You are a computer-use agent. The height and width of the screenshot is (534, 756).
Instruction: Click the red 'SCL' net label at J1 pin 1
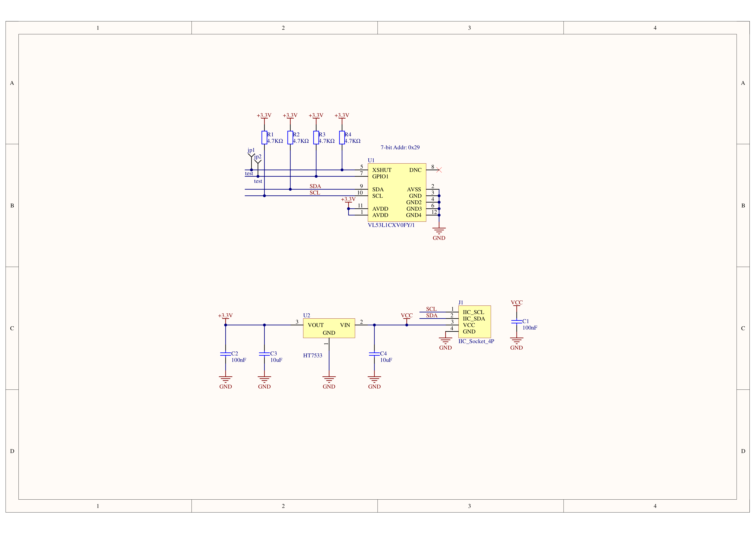(x=431, y=309)
